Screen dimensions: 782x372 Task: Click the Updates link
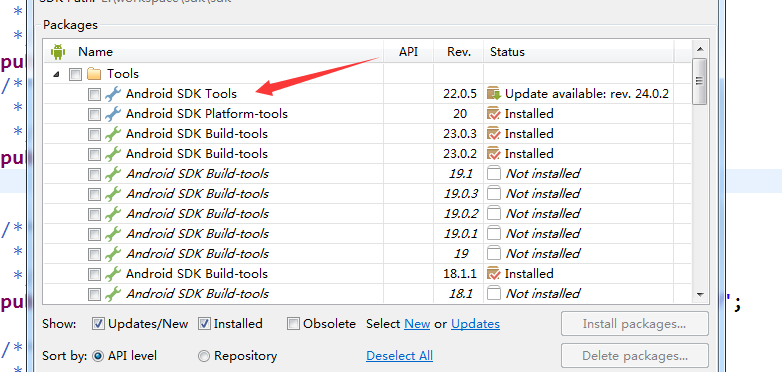[475, 324]
